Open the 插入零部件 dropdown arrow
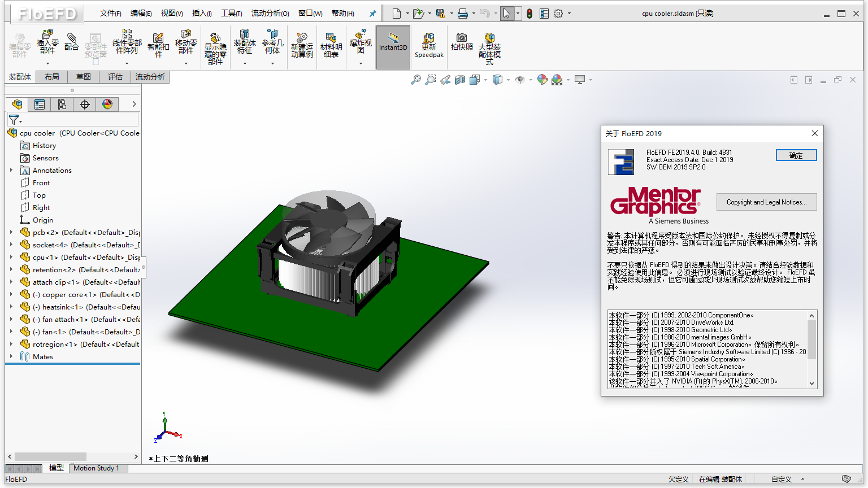This screenshot has height=488, width=868. [47, 63]
